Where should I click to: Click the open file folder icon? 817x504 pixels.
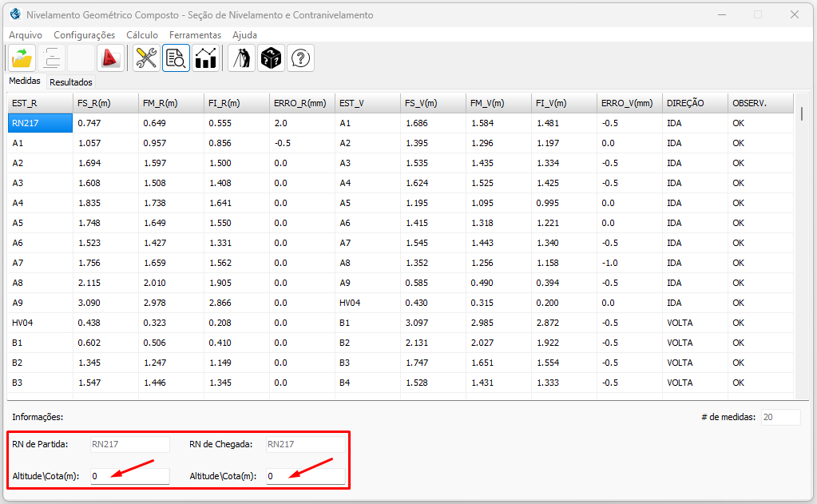coord(22,58)
